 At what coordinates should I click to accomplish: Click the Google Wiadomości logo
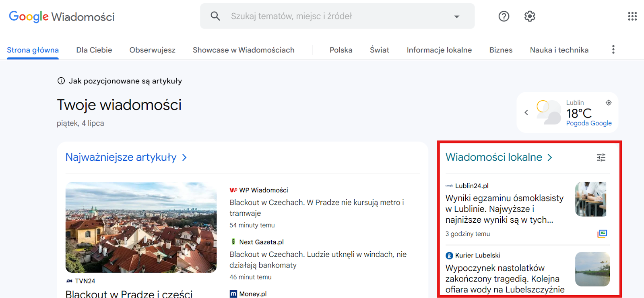[62, 17]
